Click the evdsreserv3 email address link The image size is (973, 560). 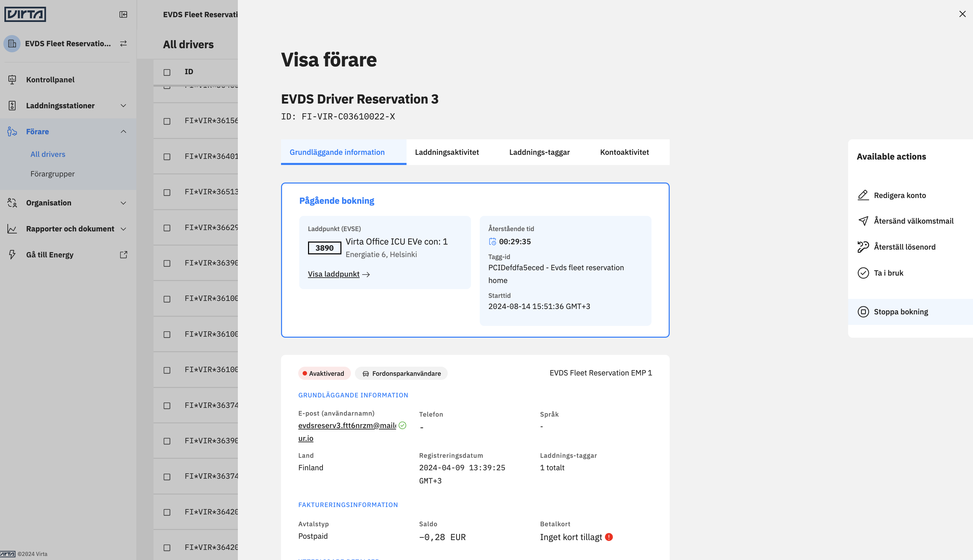[347, 431]
